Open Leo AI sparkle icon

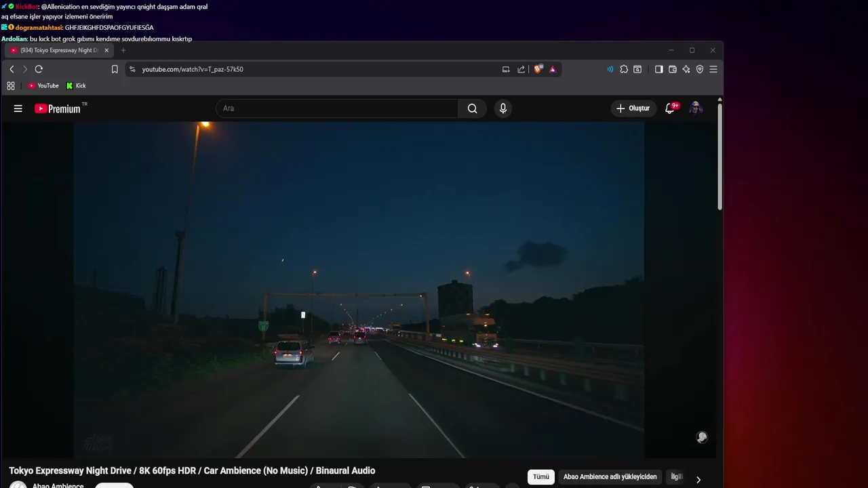coord(686,69)
